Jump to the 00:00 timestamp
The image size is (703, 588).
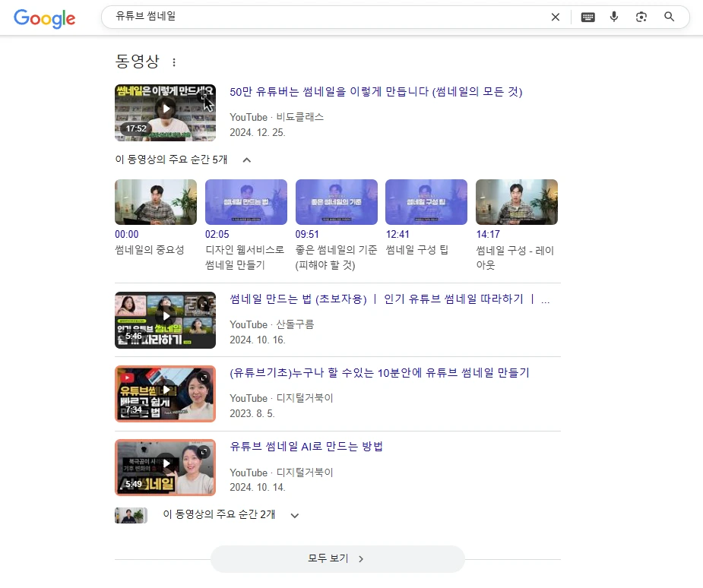tap(126, 235)
